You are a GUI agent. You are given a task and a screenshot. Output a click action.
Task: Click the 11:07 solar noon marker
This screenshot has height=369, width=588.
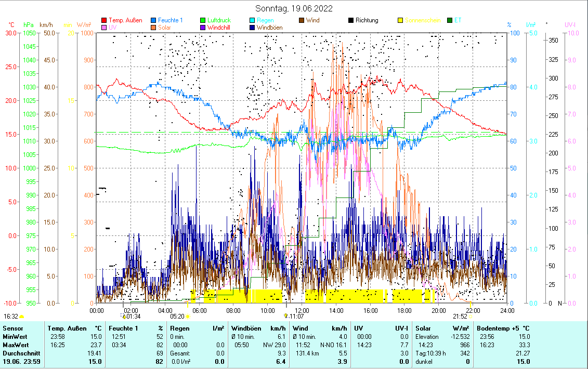[x=285, y=315]
